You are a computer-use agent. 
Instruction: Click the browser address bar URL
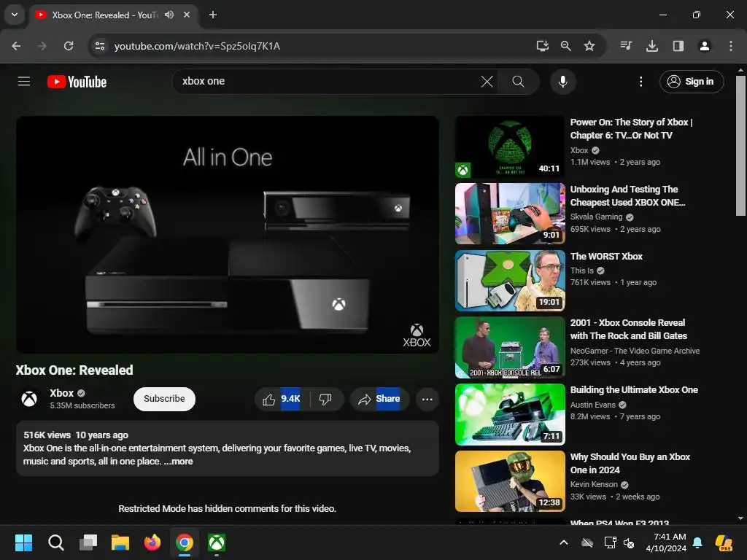(x=197, y=46)
